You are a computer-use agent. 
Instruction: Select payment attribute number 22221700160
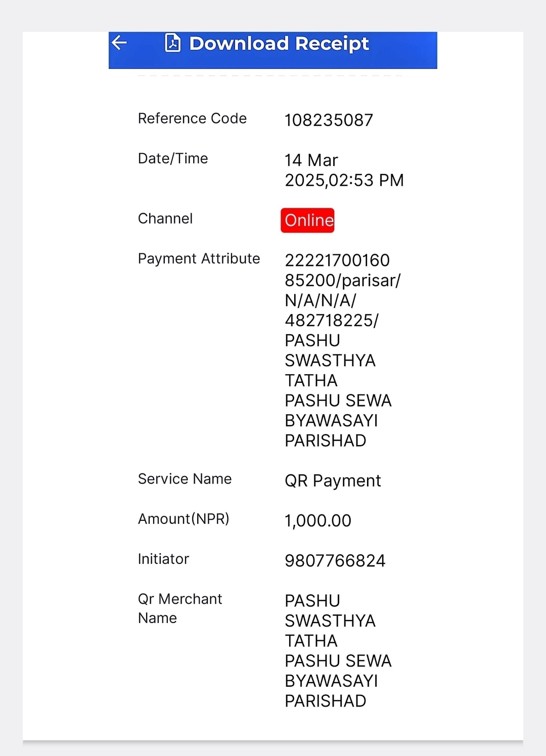[x=337, y=260]
